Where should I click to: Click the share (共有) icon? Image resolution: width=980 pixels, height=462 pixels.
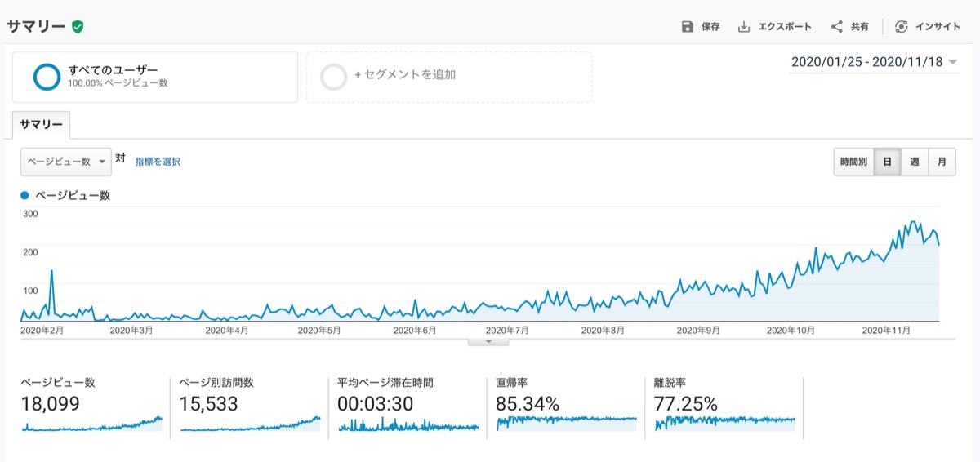836,27
